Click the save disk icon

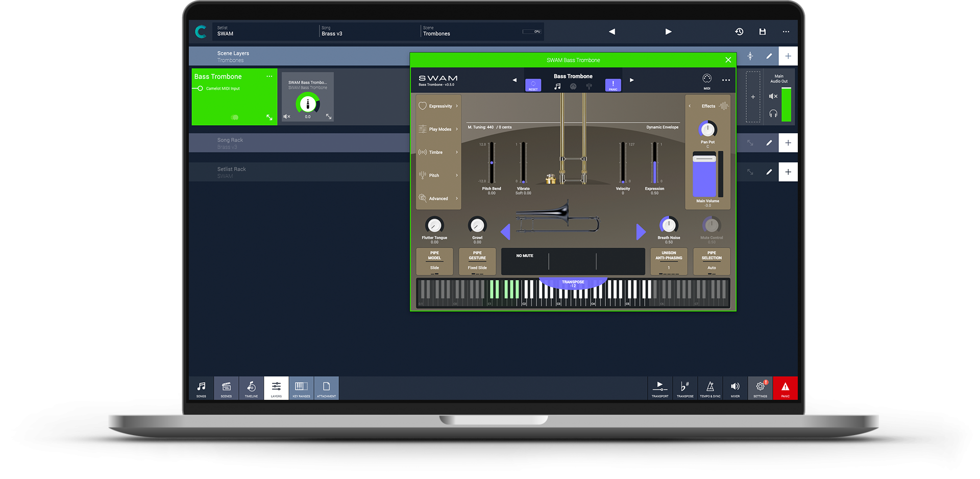click(x=763, y=32)
